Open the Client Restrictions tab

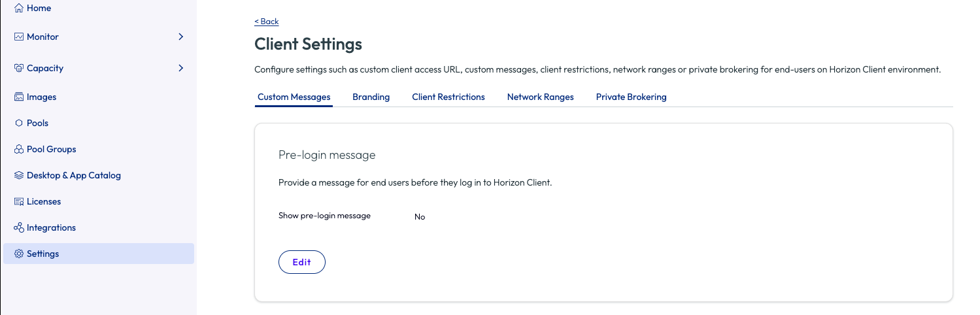point(448,97)
